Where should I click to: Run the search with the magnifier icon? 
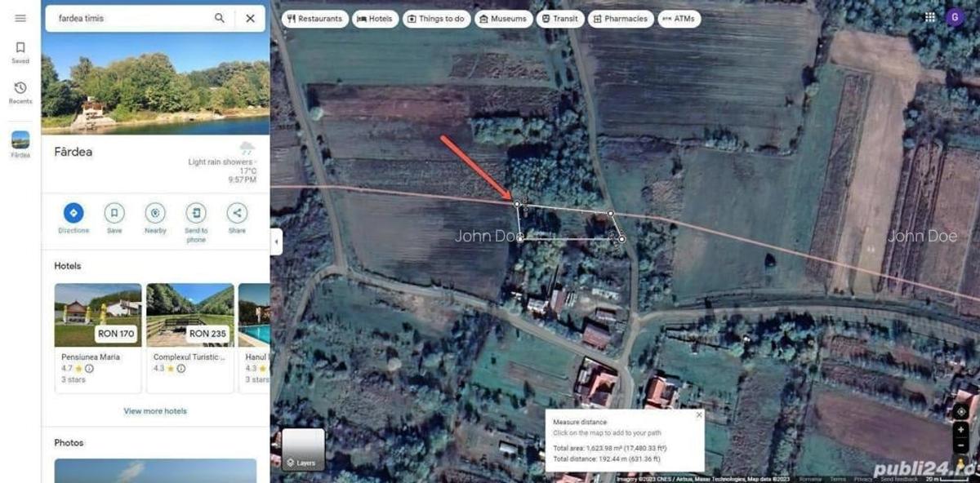(x=220, y=17)
